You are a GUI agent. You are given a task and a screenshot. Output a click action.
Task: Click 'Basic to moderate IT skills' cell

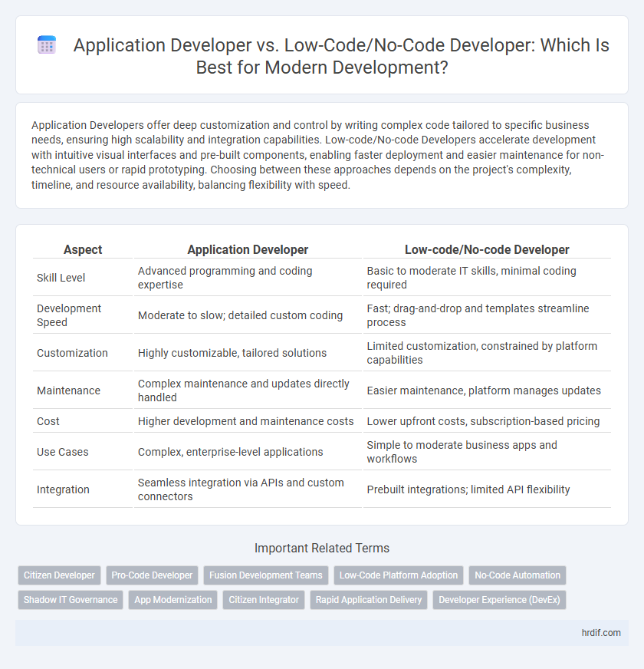click(x=487, y=278)
